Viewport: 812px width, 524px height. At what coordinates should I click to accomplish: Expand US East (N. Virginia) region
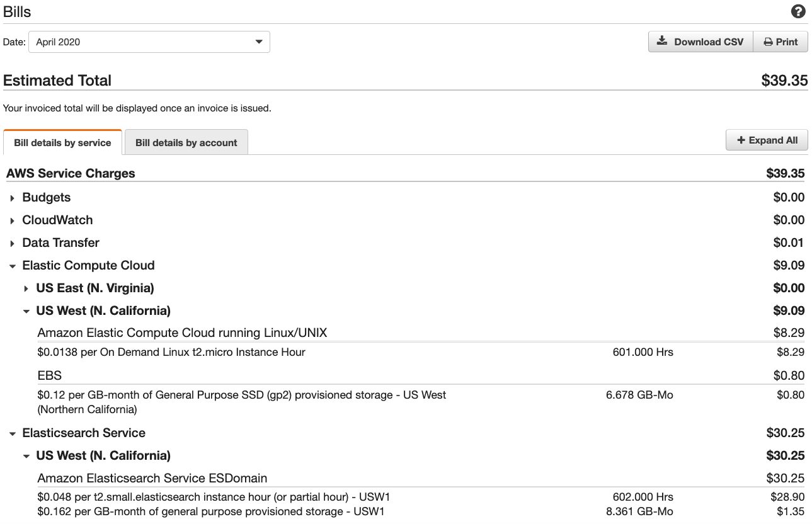tap(26, 288)
